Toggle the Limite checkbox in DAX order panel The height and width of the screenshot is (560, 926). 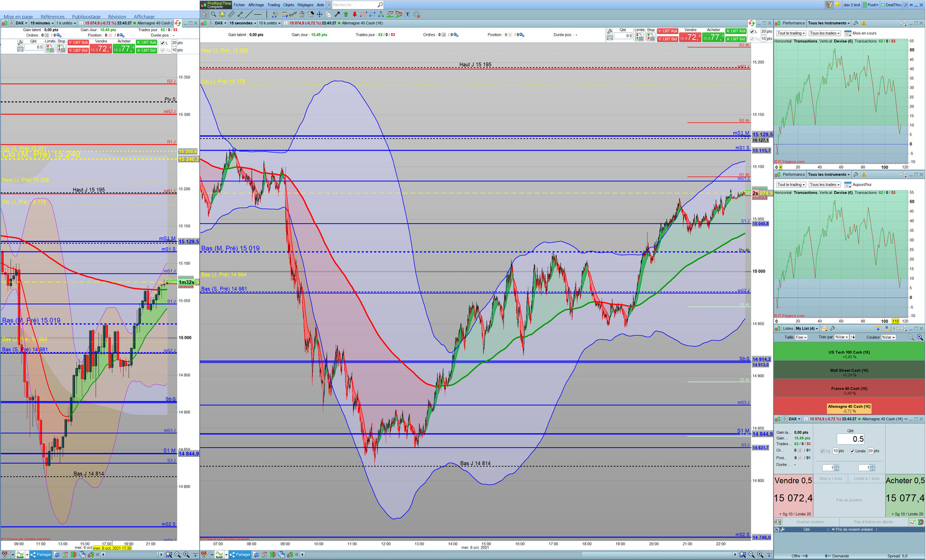tap(853, 451)
